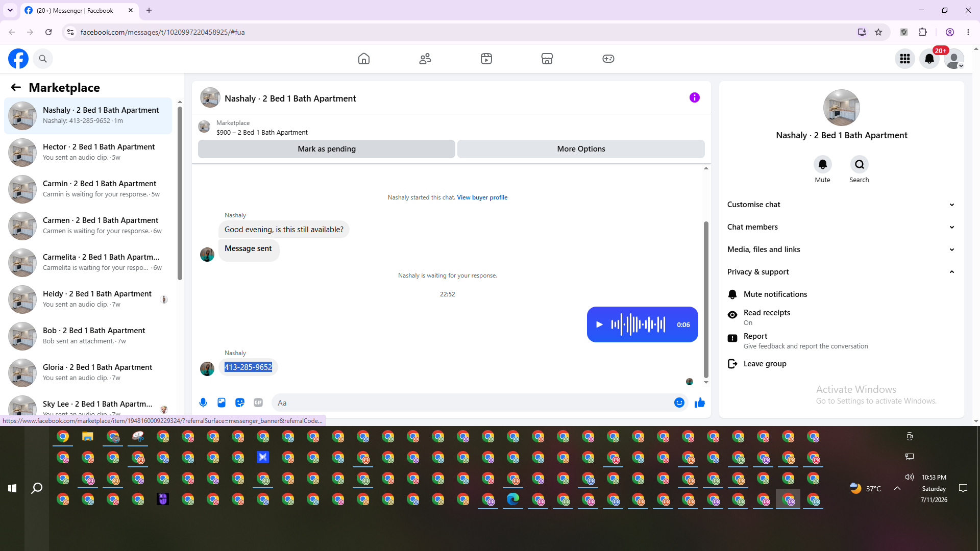Open conversation information icon
Viewport: 980px width, 551px height.
(695, 97)
